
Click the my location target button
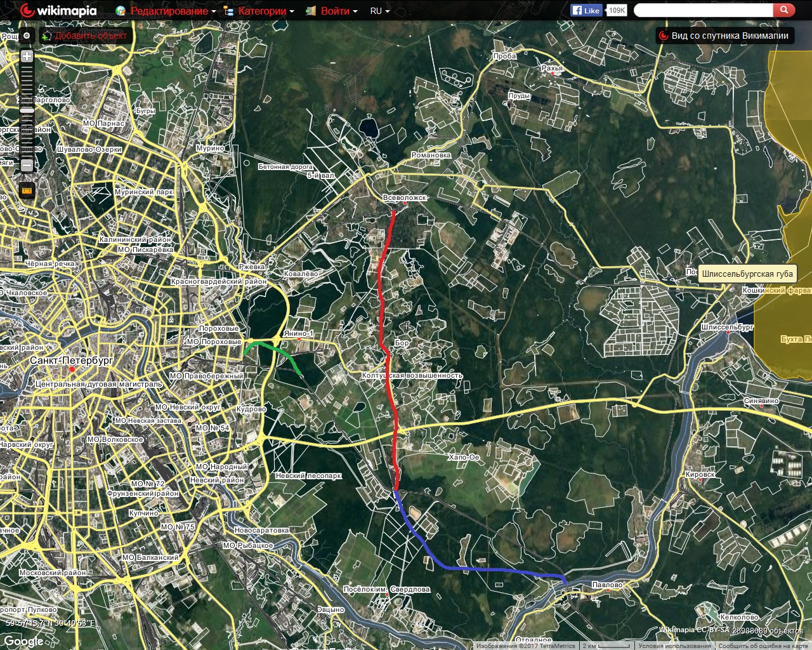(x=27, y=36)
